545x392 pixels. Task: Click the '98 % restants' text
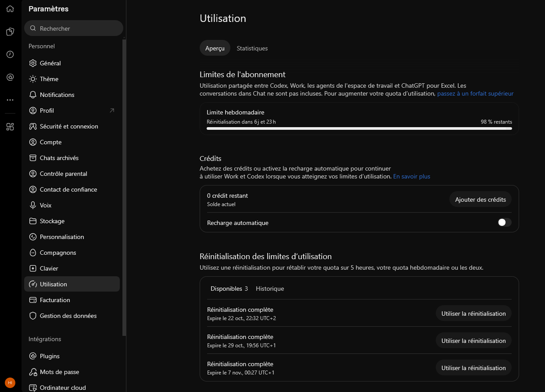496,122
